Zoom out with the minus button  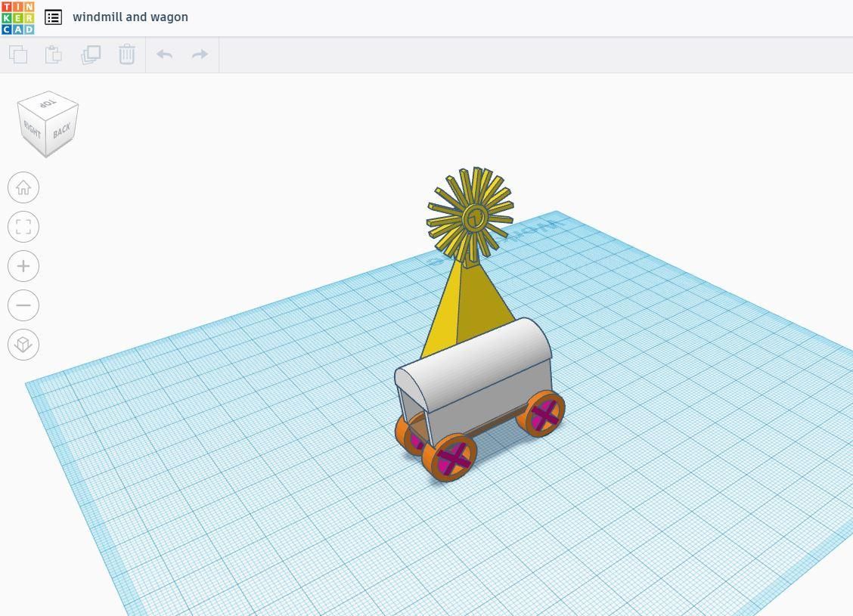23,305
